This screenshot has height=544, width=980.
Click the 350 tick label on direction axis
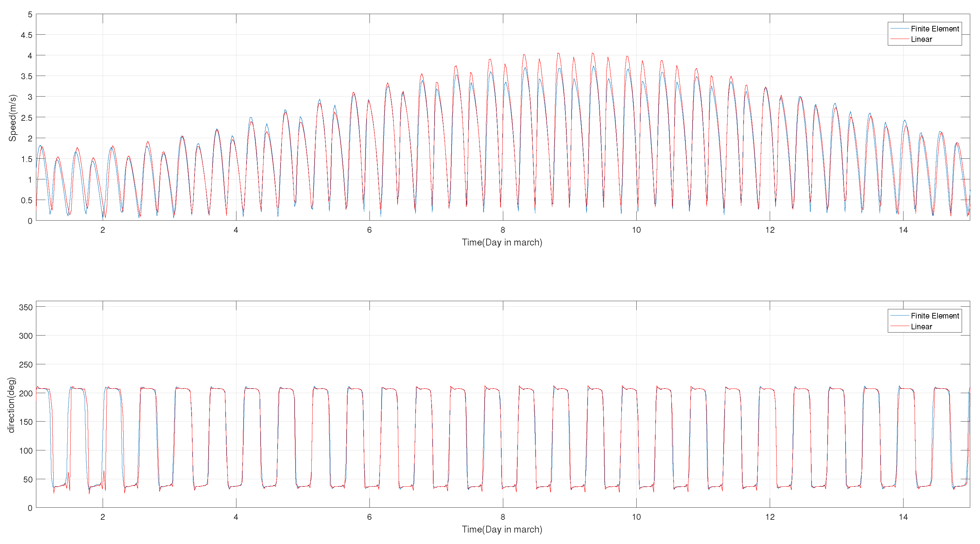click(26, 307)
